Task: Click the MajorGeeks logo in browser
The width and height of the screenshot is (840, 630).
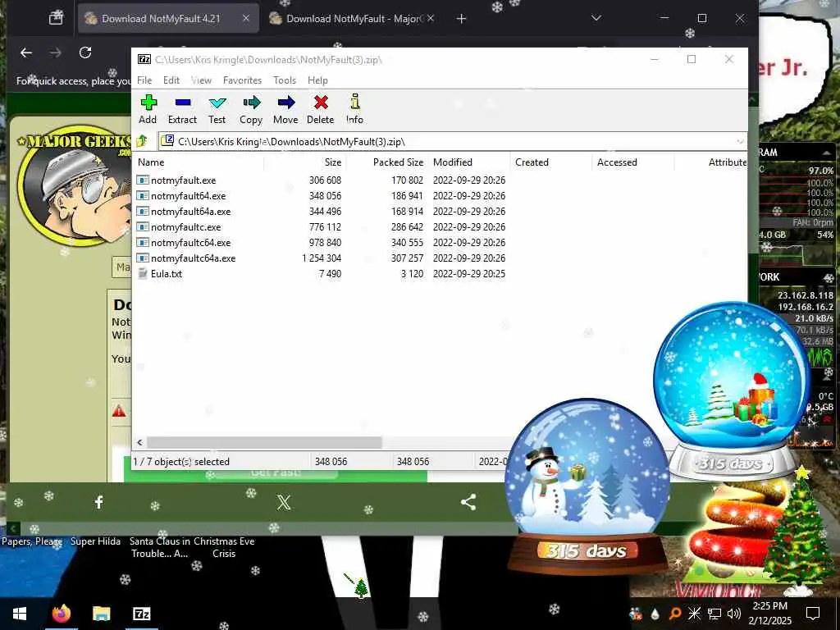Action: point(74,185)
